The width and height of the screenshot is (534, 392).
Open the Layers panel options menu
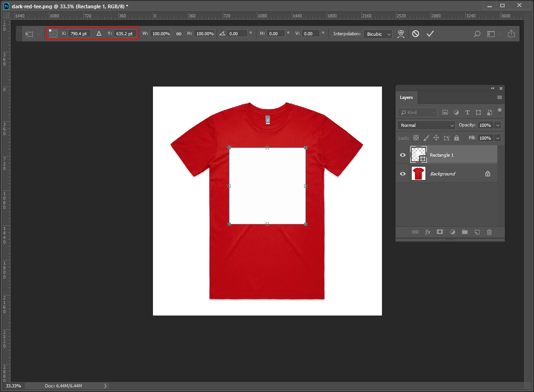coord(500,98)
